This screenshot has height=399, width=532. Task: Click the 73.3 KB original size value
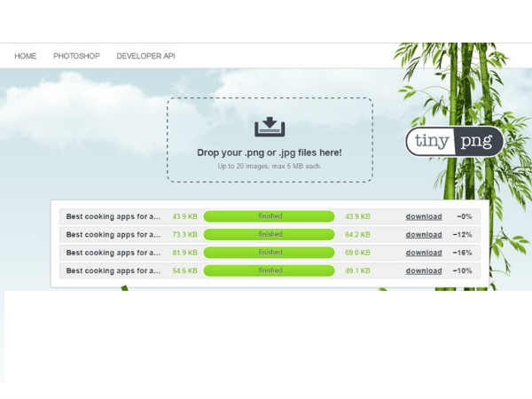pos(185,234)
